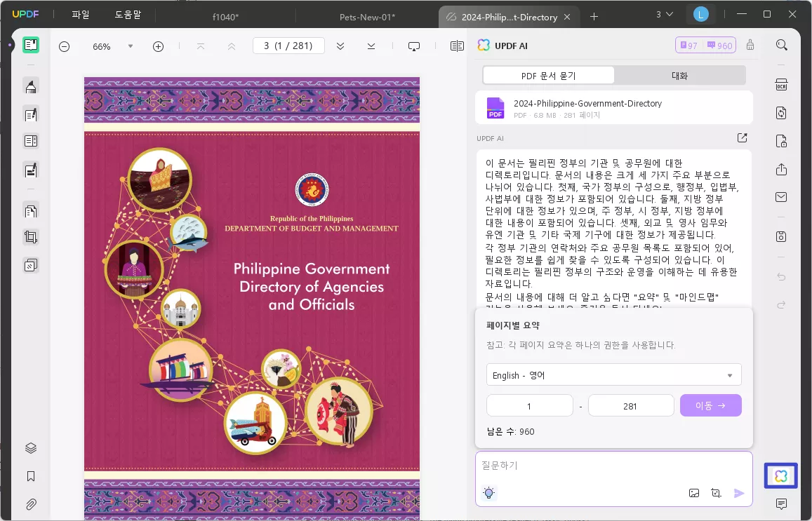The height and width of the screenshot is (521, 812).
Task: Open the English summary language dropdown
Action: [613, 375]
